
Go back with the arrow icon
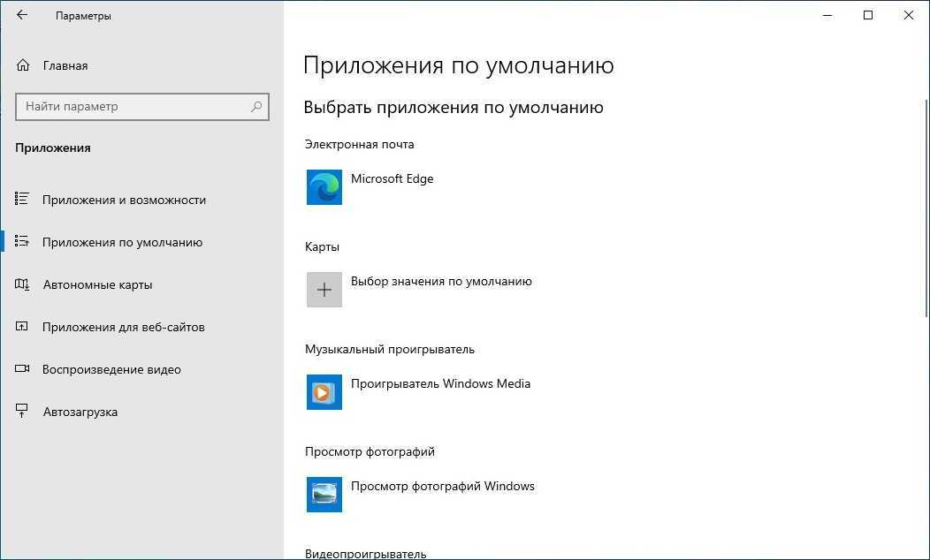[22, 15]
